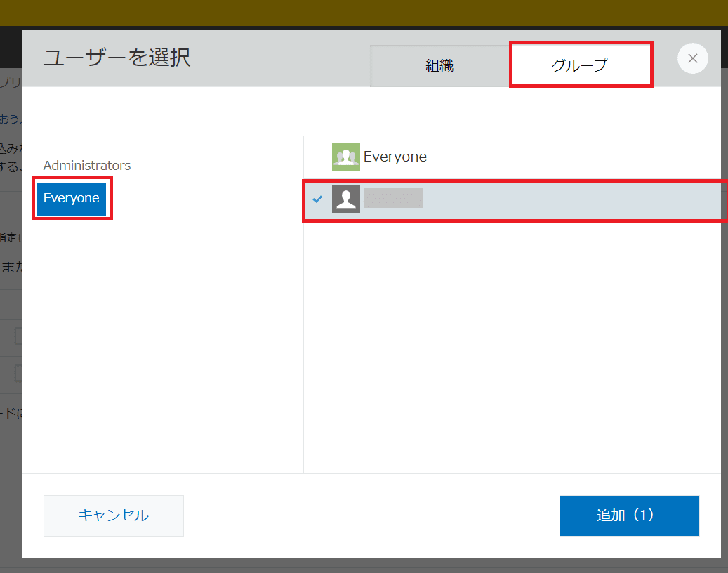Tick the lower dimmed checkbox behind the dialog
Viewport: 728px width, 573px height.
point(18,374)
